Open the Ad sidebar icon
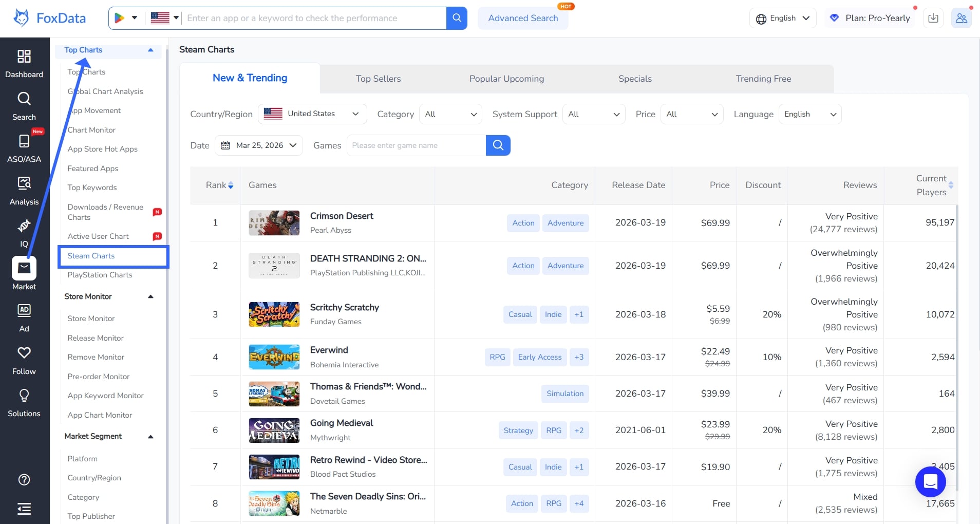980x524 pixels. click(x=24, y=310)
